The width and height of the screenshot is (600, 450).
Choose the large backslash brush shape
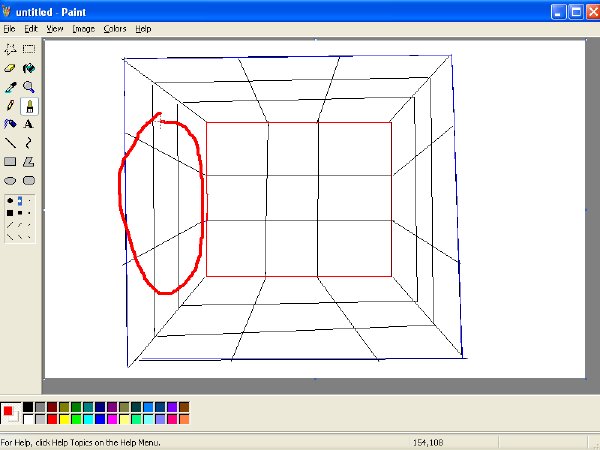(x=10, y=237)
